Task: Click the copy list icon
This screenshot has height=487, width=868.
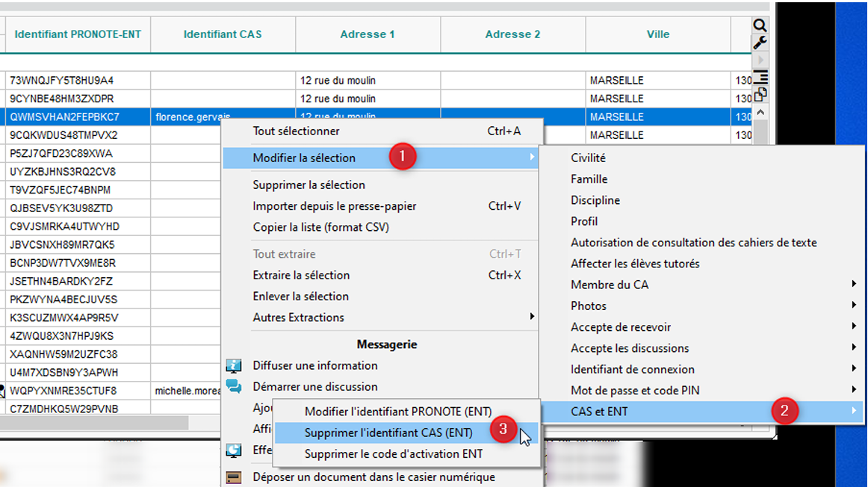Action: 760,94
